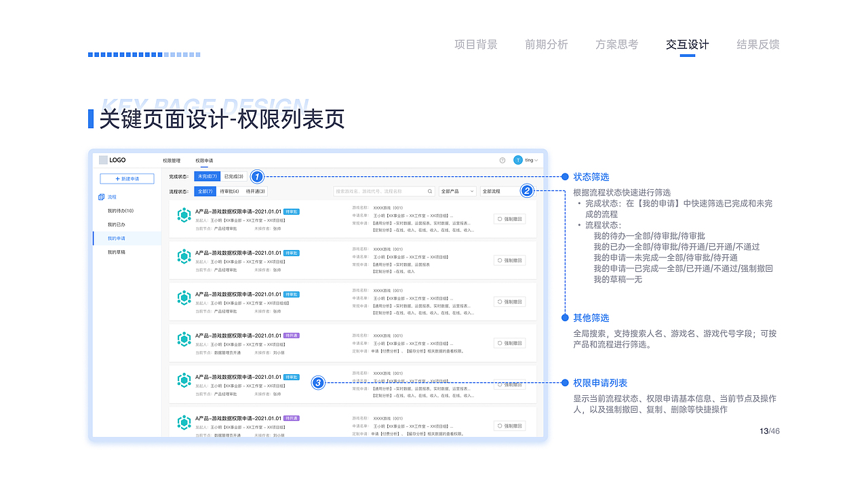Click the hexagon icon on the first 待开通 card
Viewport: 868px width, 488px height.
point(184,340)
